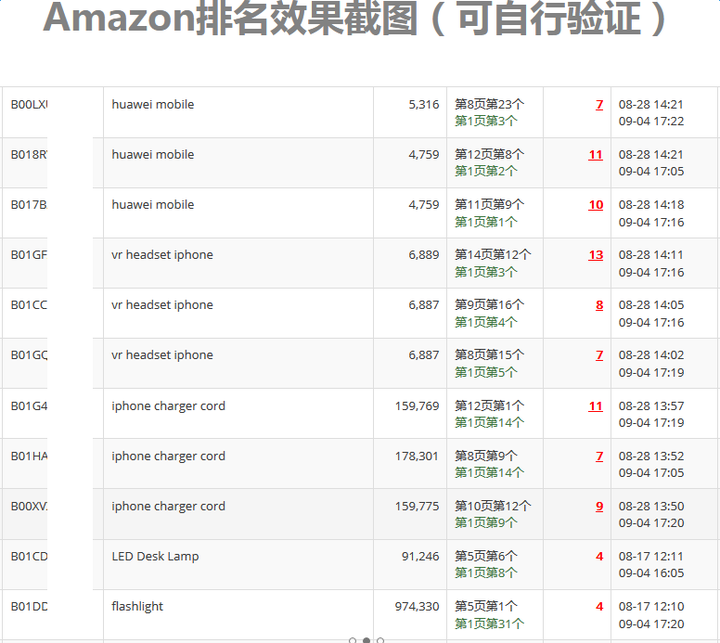Select timestamp '08-28 14:11'
Image resolution: width=720 pixels, height=643 pixels.
pos(651,255)
